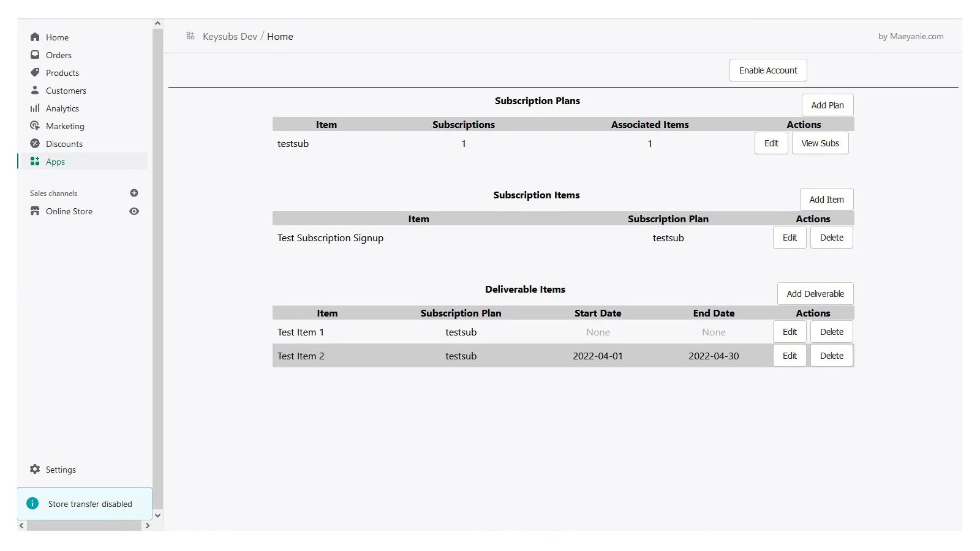Click sidebar horizontal scroll right arrow
Screen dimensions: 980x551
pos(147,525)
